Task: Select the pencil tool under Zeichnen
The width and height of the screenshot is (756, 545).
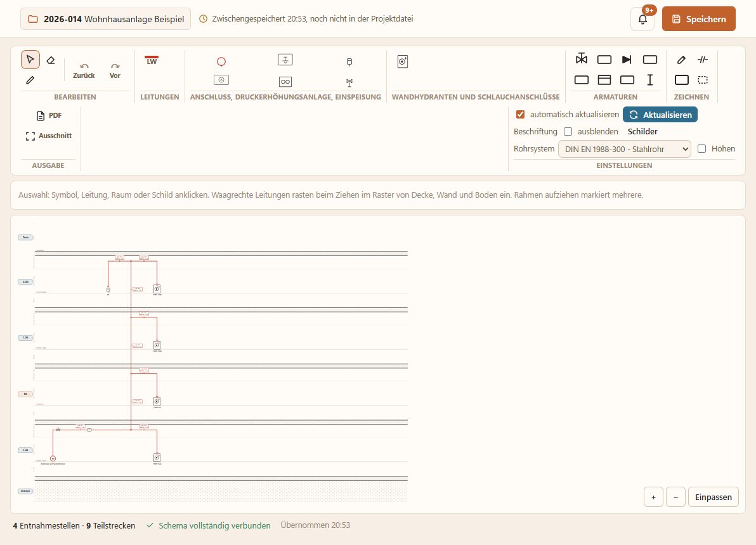Action: pyautogui.click(x=681, y=60)
